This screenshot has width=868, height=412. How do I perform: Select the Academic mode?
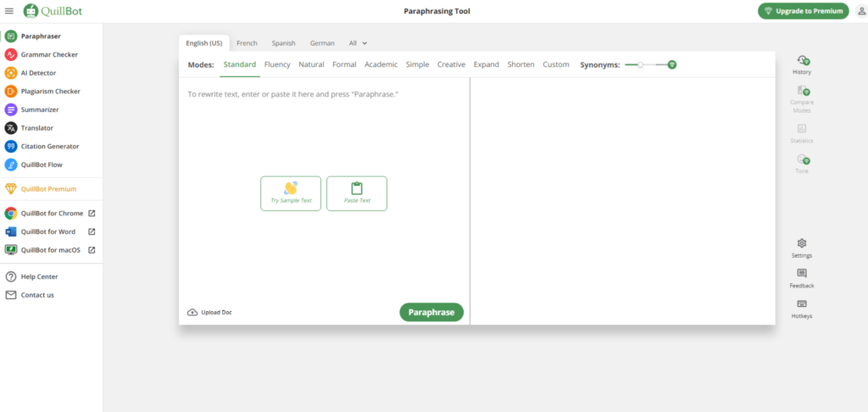(381, 64)
